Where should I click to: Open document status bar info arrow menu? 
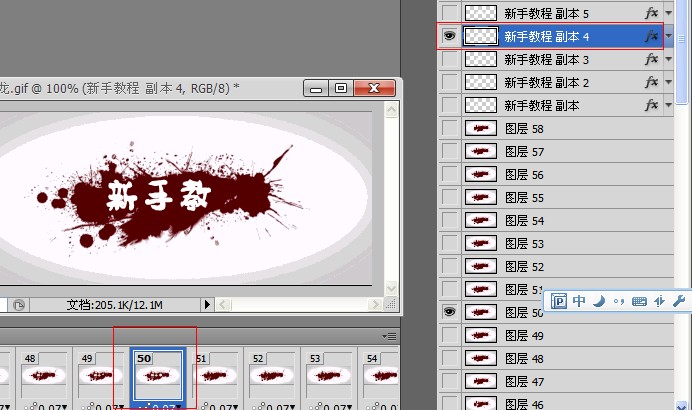[207, 305]
